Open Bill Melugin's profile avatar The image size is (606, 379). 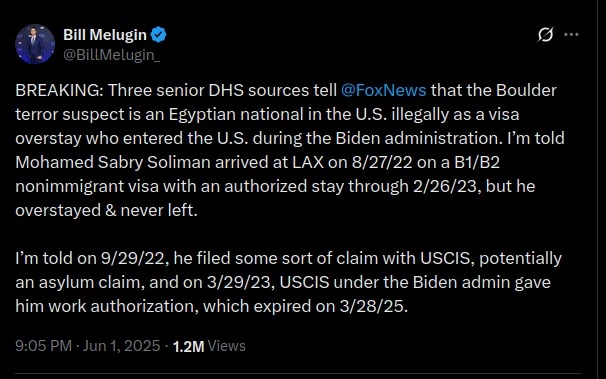(35, 44)
